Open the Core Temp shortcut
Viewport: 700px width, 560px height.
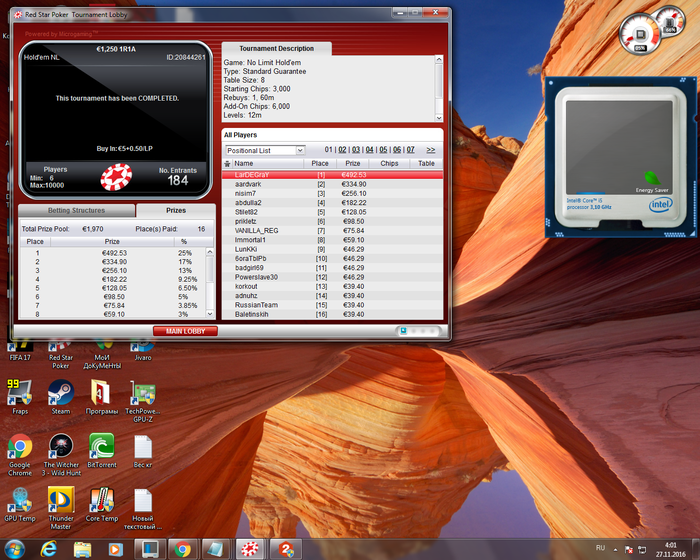pos(102,504)
